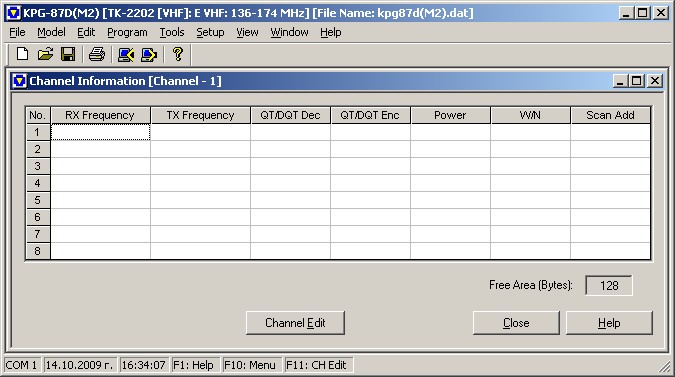
Task: Open the Help menu
Action: click(331, 32)
